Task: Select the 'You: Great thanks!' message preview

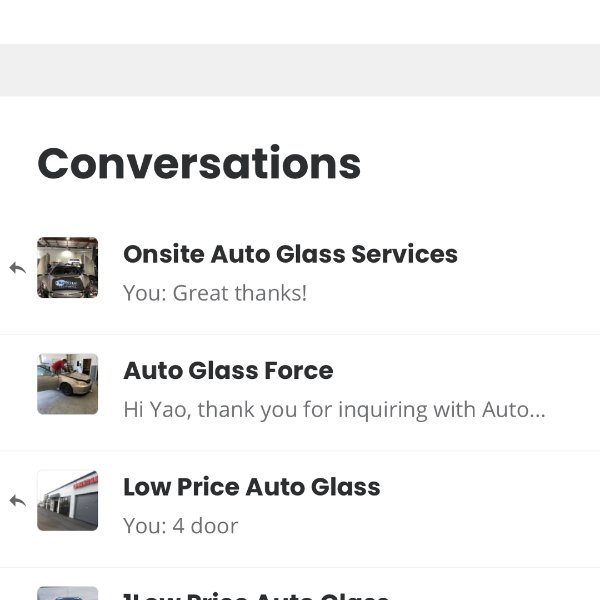Action: 215,293
